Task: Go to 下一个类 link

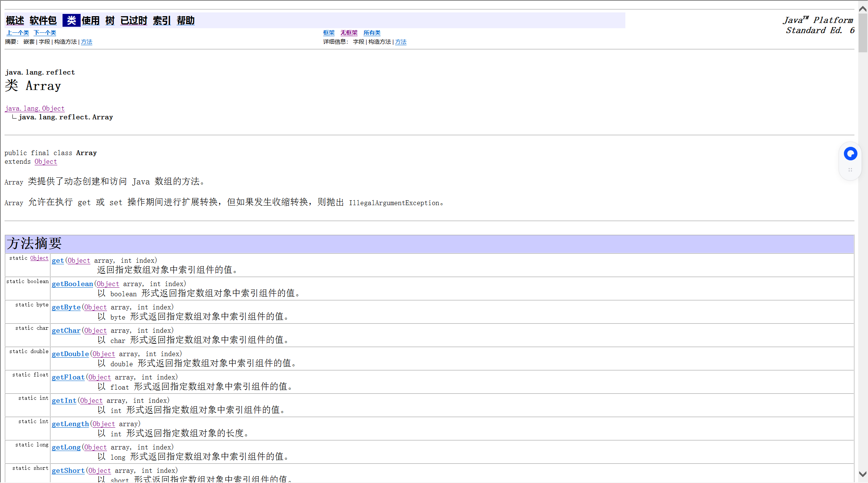Action: [x=45, y=33]
